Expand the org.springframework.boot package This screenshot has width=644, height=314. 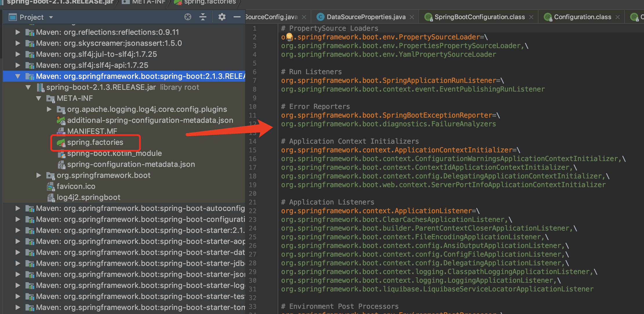[39, 175]
